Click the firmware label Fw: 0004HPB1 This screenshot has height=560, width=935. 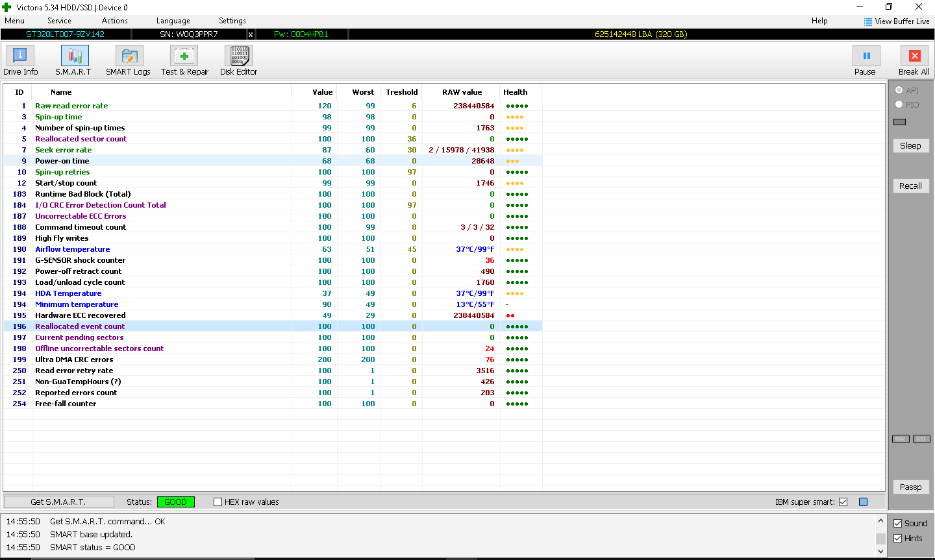301,34
